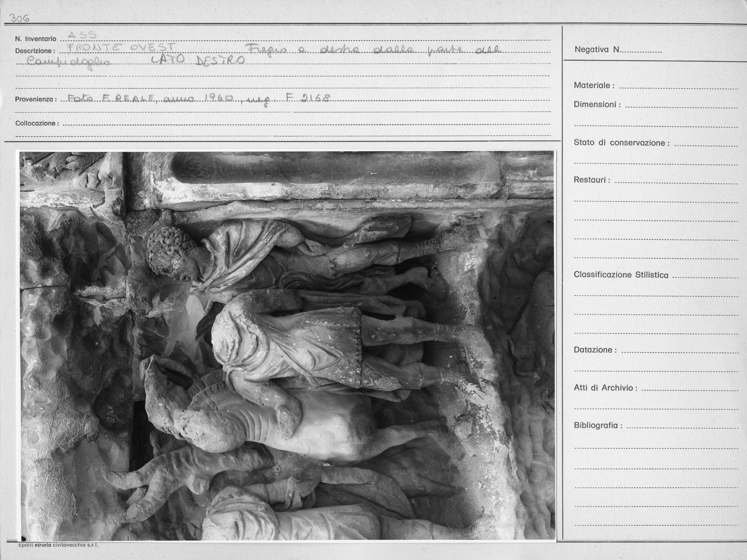Click the Restauri field label
This screenshot has height=560, width=747.
click(x=592, y=180)
